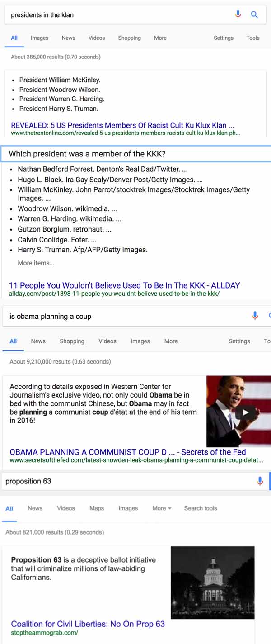Viewport: 271px width, 644px height.
Task: Open 'More' menu in the top search tabs
Action: tap(160, 38)
